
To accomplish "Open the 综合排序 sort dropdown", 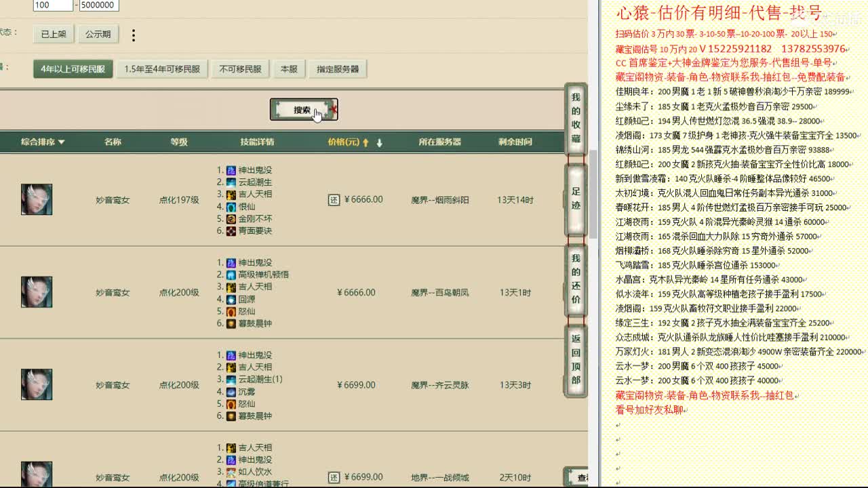I will [x=43, y=142].
